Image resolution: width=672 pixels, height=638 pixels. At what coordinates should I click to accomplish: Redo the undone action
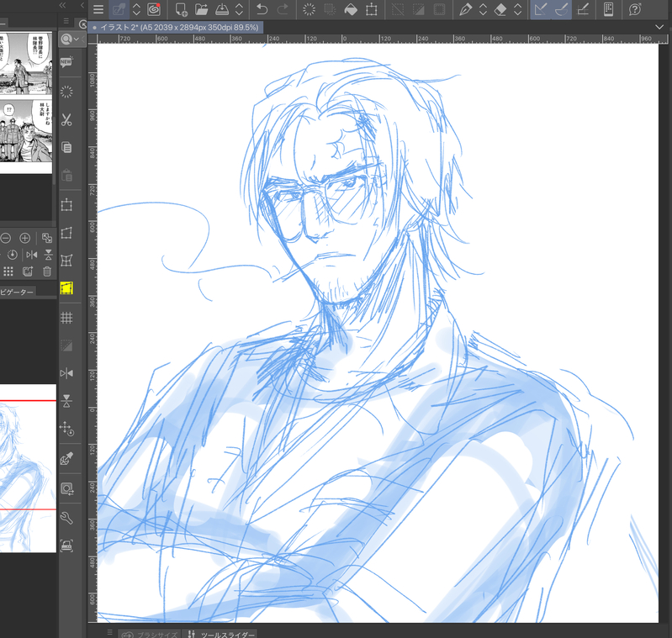coord(283,9)
